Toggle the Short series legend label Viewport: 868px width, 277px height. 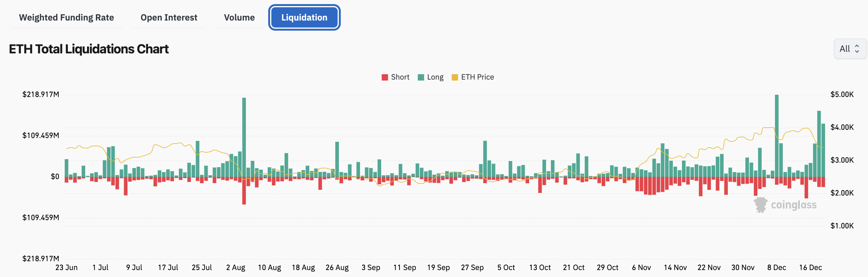click(x=400, y=77)
